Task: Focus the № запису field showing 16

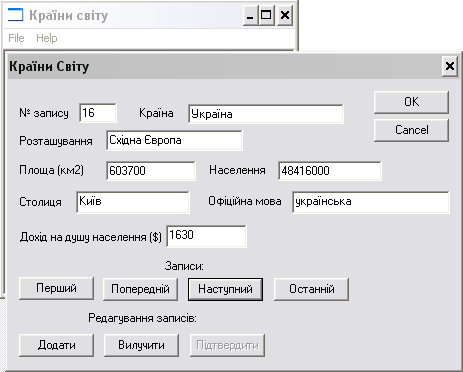Action: pos(98,113)
